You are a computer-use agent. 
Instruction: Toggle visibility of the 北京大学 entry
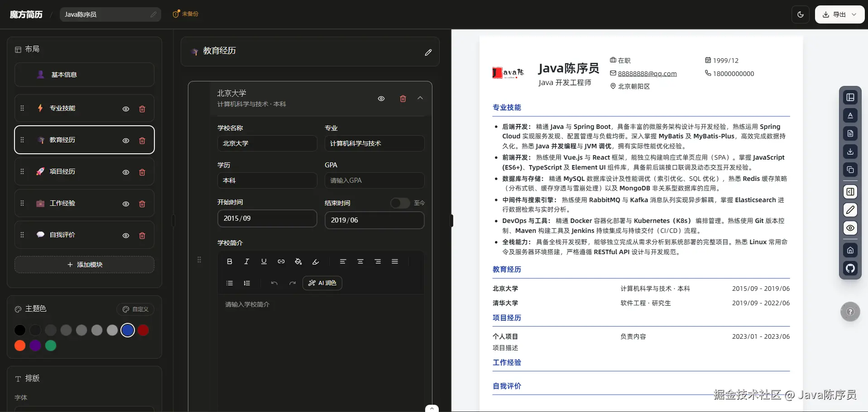click(381, 99)
